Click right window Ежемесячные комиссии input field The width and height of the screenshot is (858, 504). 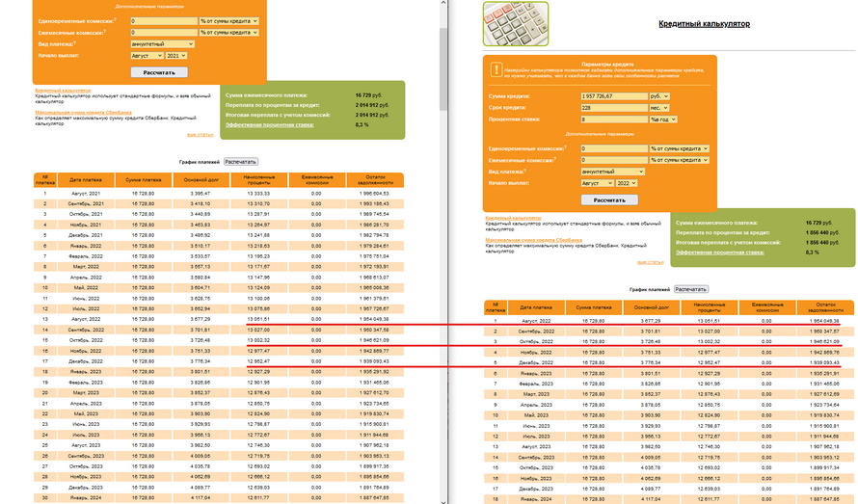coord(614,160)
